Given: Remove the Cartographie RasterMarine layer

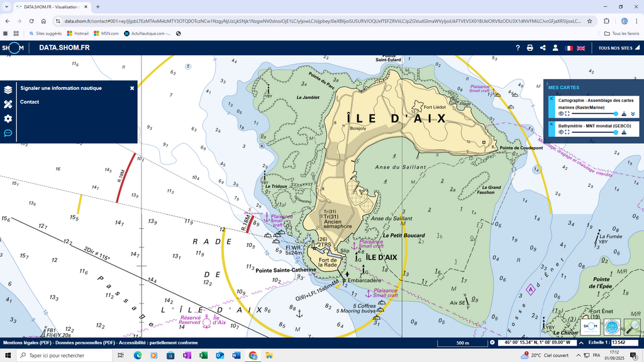Looking at the screenshot, I should pos(551,99).
